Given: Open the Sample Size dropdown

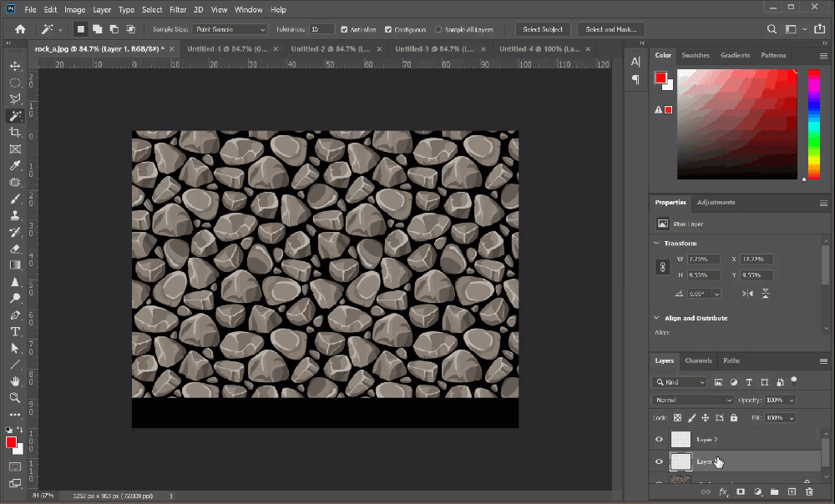Looking at the screenshot, I should pyautogui.click(x=229, y=29).
